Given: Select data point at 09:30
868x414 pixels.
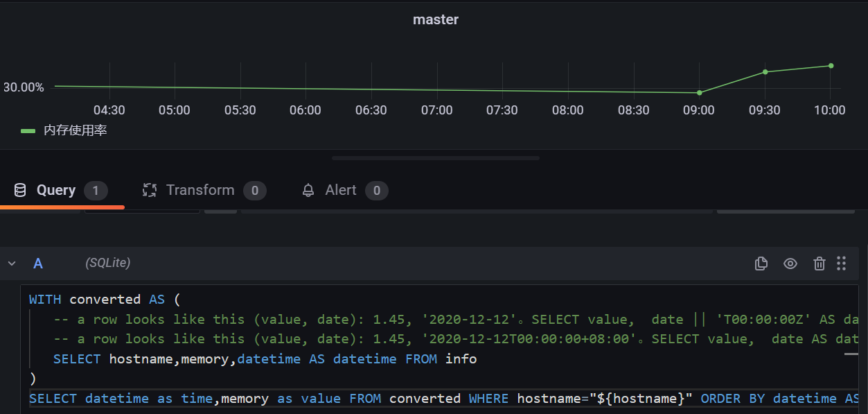Looking at the screenshot, I should click(x=765, y=71).
